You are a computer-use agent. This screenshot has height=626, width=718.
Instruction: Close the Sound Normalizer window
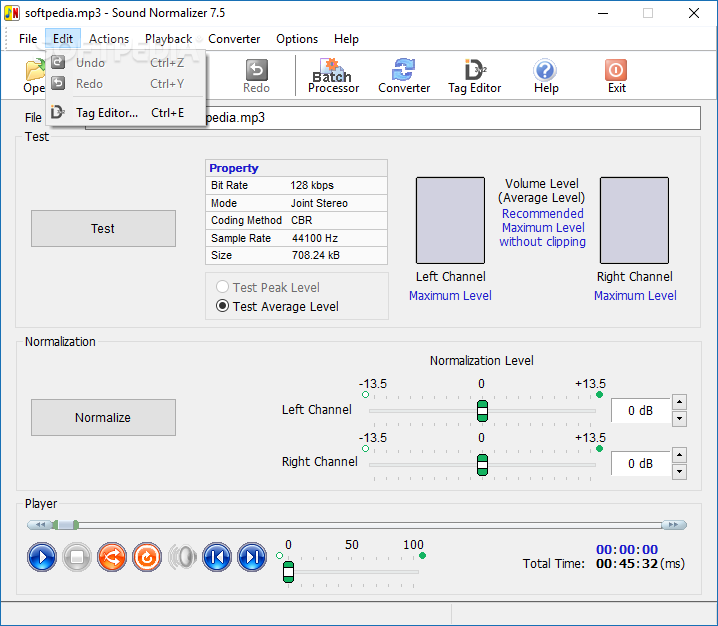(x=694, y=13)
